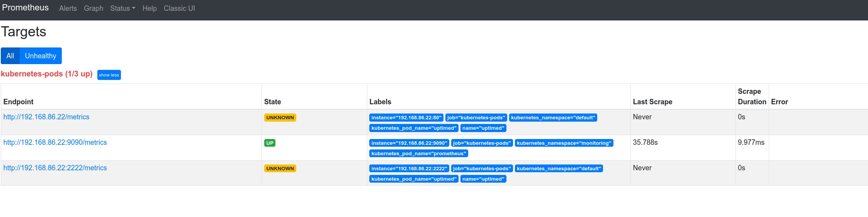The height and width of the screenshot is (217, 868).
Task: Click the instance="192.168.86.22:9090" label
Action: (x=409, y=143)
